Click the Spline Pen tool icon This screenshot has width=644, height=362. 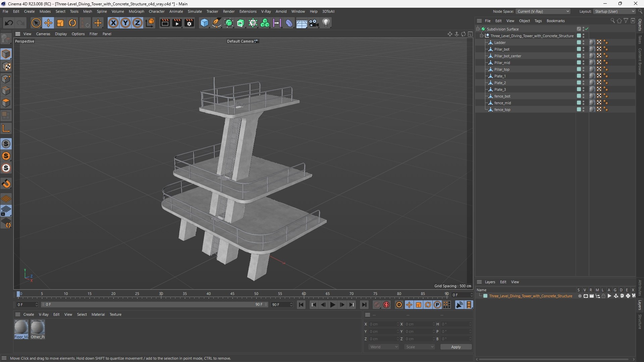pyautogui.click(x=217, y=23)
